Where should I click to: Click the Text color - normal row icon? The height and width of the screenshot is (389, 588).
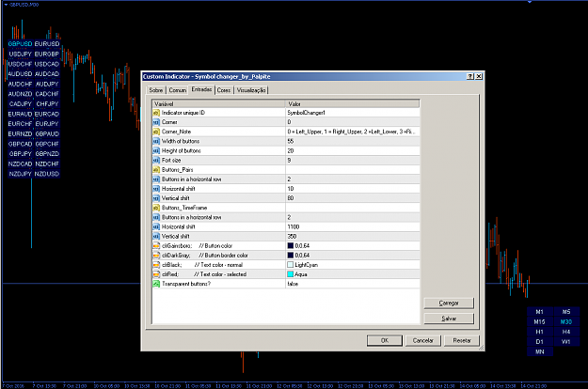click(x=156, y=265)
